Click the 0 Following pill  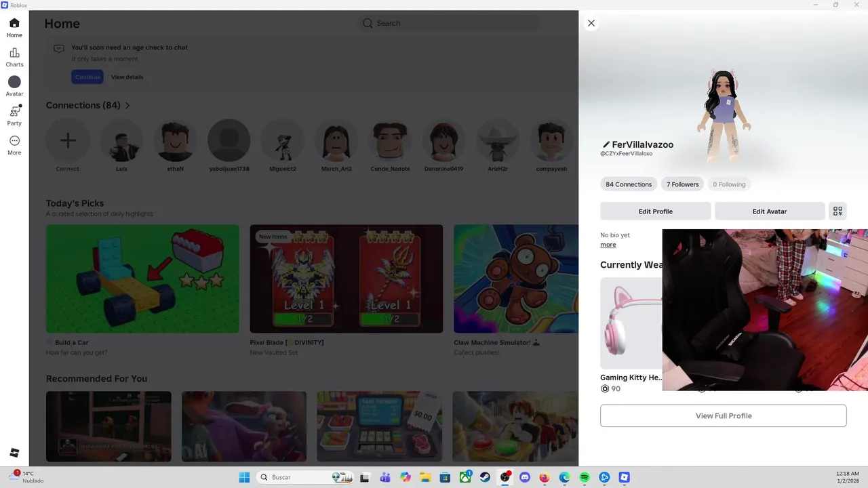pos(729,184)
